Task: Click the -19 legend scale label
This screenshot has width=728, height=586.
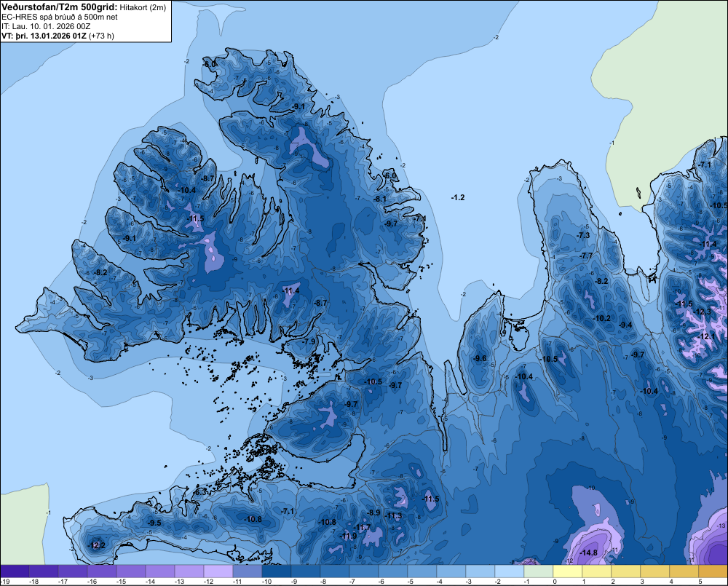Action: pos(4,582)
